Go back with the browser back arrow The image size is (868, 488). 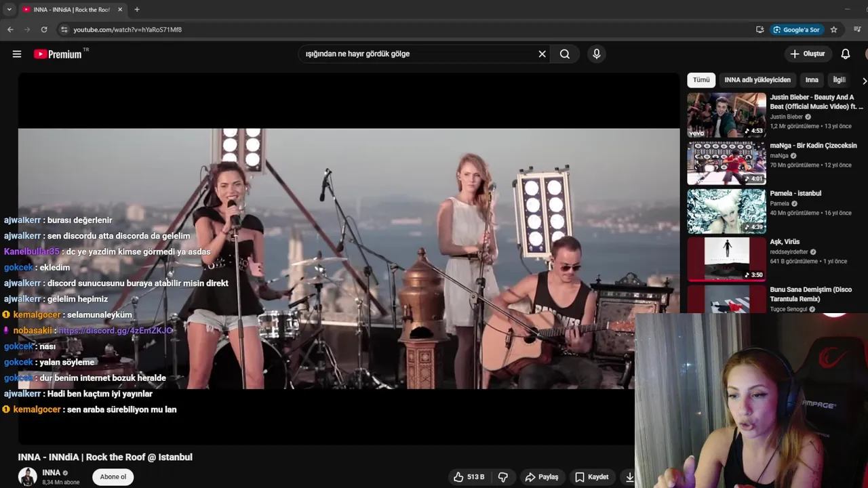pos(10,30)
